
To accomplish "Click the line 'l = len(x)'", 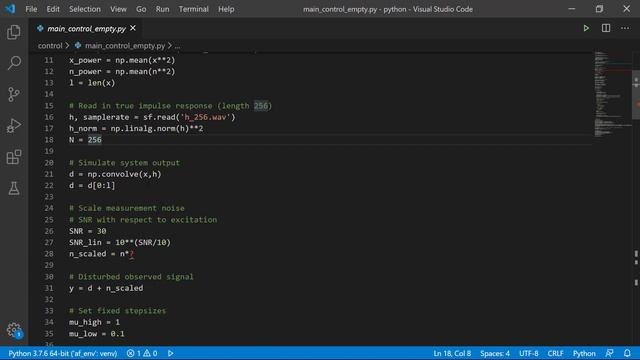I will tap(92, 83).
